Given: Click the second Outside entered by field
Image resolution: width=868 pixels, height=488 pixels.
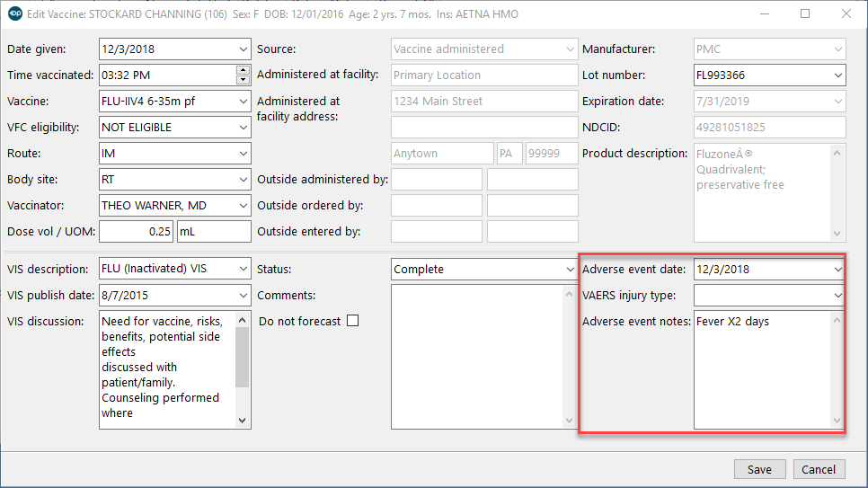Looking at the screenshot, I should click(533, 232).
